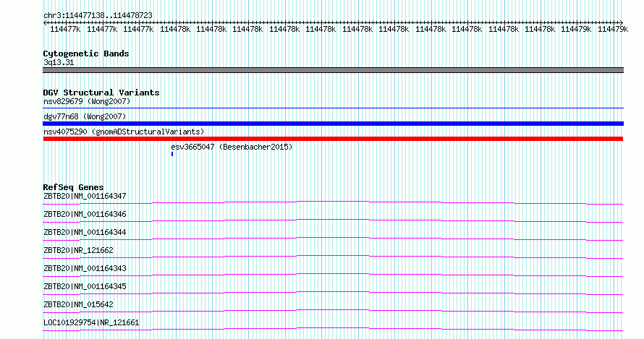Click the magenta intron line under ZBTB20|NM_001164346
Image resolution: width=644 pixels, height=339 pixels.
click(x=333, y=220)
